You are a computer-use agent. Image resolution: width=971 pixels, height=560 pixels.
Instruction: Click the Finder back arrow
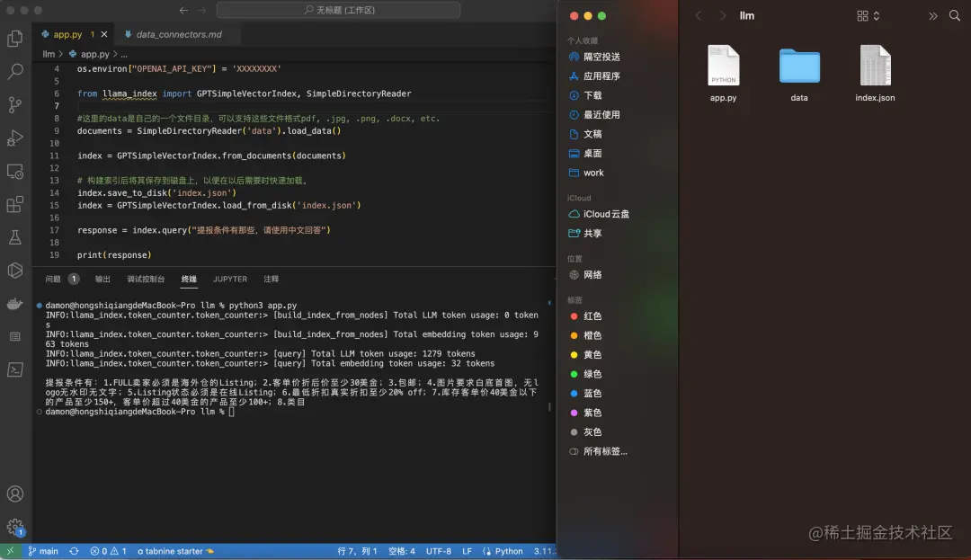699,15
